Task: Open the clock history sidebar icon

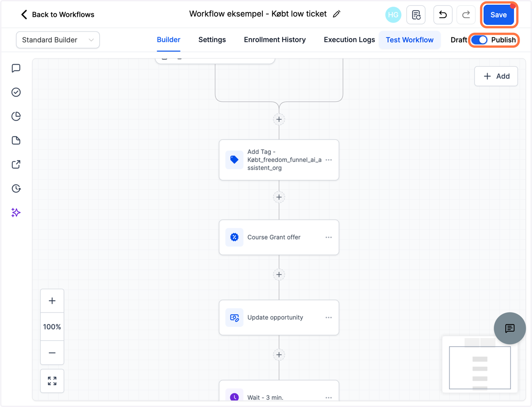Action: point(16,188)
